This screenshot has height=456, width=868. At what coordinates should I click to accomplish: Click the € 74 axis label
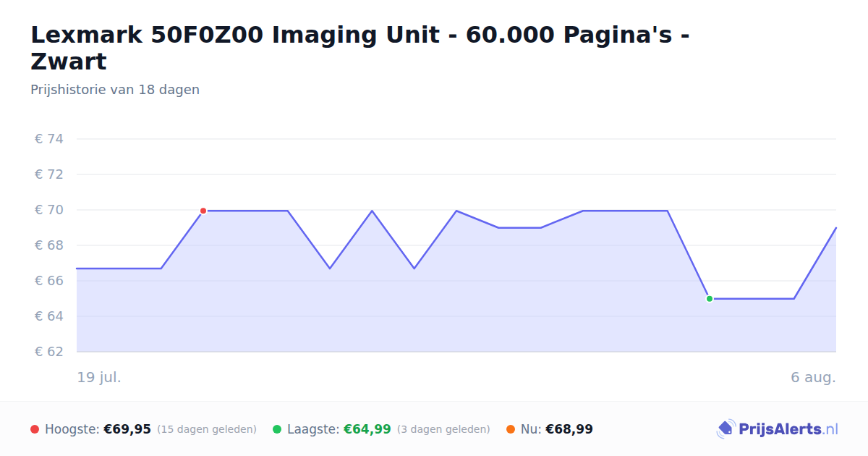click(x=49, y=139)
